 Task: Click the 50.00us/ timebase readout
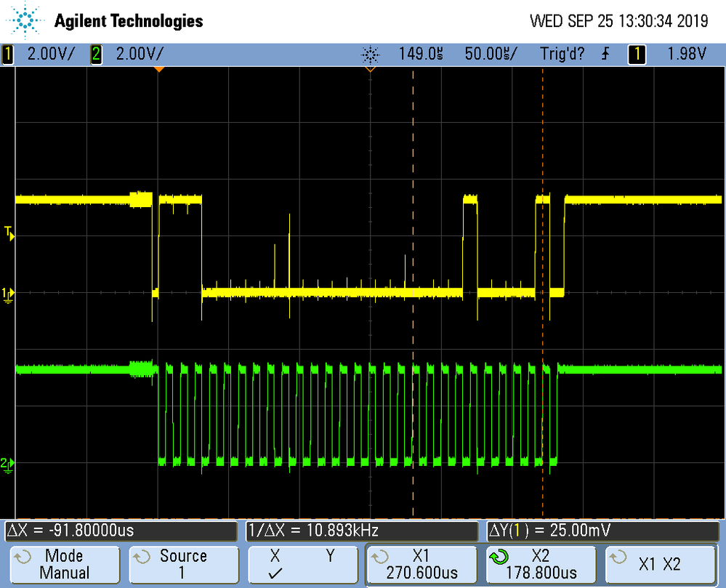click(x=491, y=55)
